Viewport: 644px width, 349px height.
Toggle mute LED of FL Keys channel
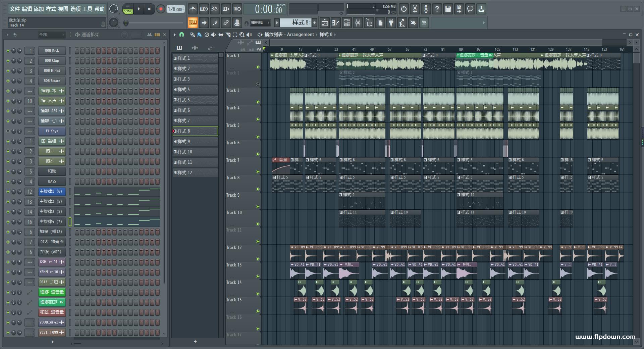tap(8, 131)
